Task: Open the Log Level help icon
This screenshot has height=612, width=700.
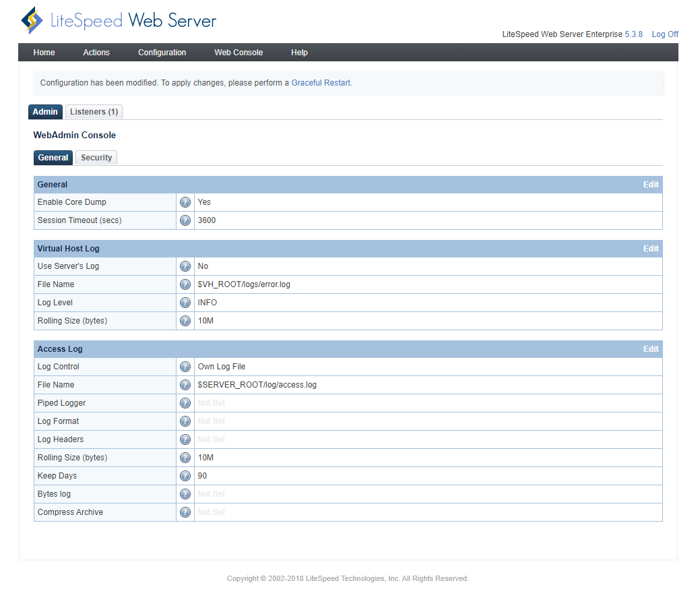Action: pos(185,303)
